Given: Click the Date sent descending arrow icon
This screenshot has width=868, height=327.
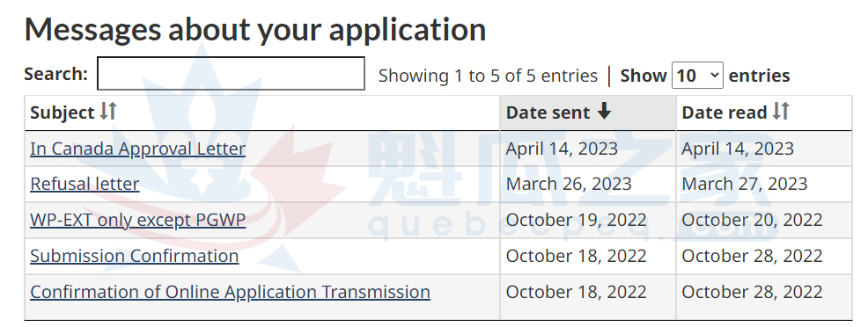Looking at the screenshot, I should tap(604, 111).
